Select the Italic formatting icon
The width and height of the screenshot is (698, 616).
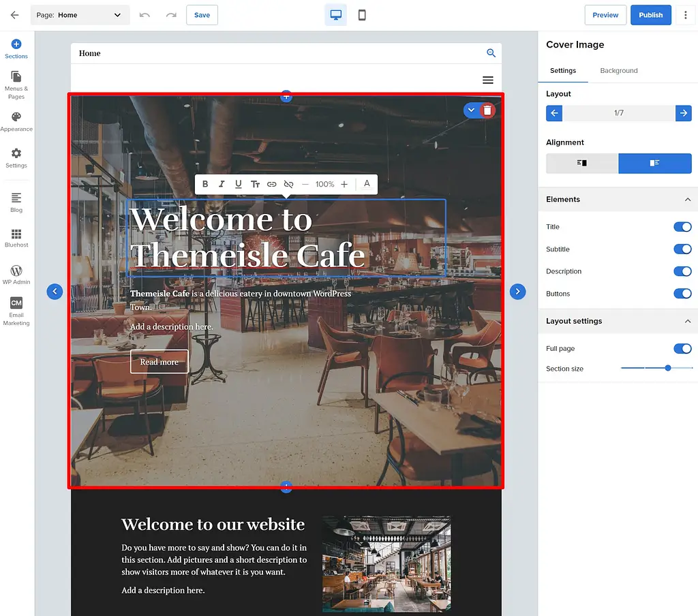[x=222, y=184]
